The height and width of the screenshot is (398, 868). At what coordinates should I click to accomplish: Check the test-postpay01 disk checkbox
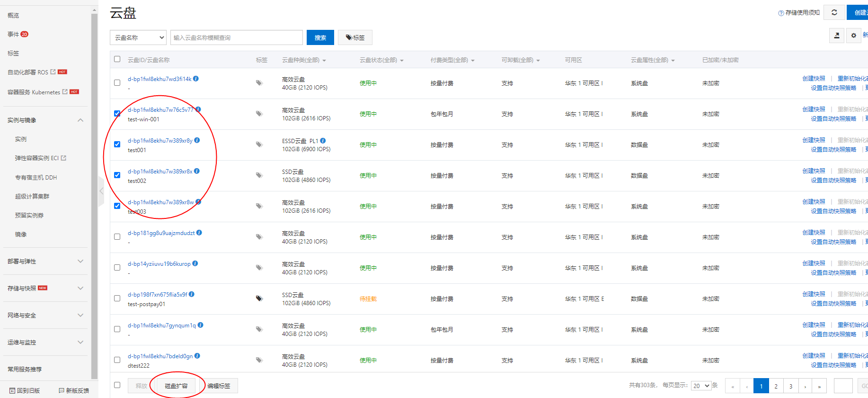click(x=117, y=298)
